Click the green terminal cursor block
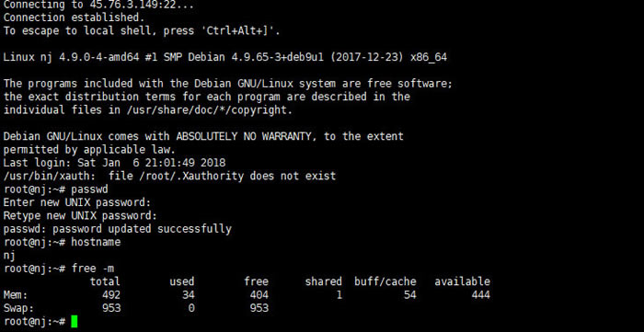 pyautogui.click(x=74, y=321)
